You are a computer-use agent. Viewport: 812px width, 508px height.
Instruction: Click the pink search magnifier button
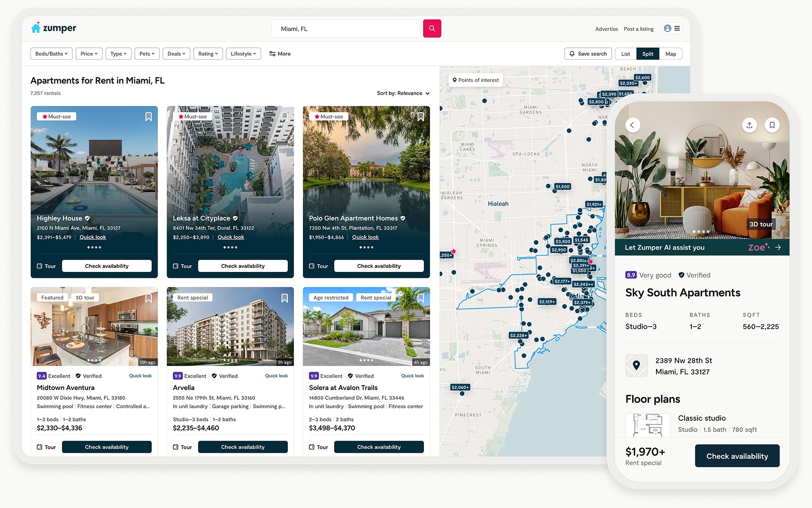[432, 28]
